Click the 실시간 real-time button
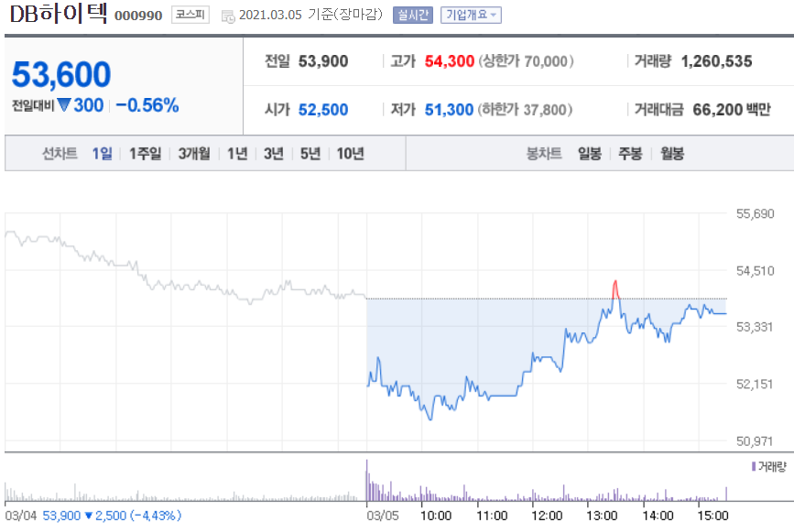794x532 pixels. [x=413, y=16]
